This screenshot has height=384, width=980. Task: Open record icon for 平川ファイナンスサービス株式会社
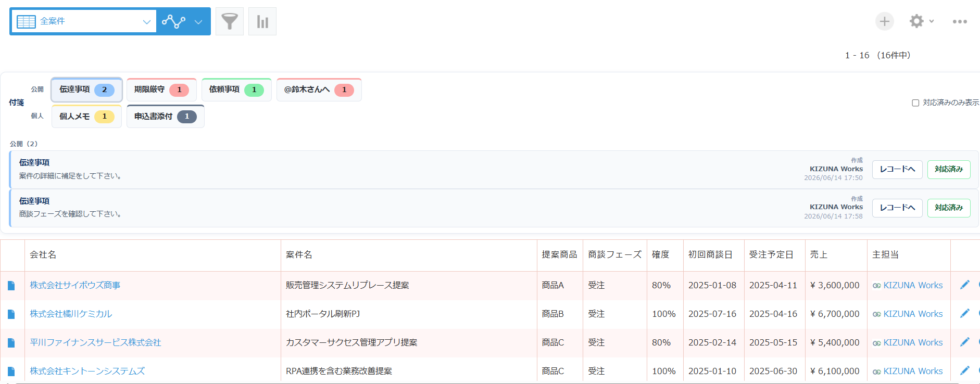coord(11,343)
